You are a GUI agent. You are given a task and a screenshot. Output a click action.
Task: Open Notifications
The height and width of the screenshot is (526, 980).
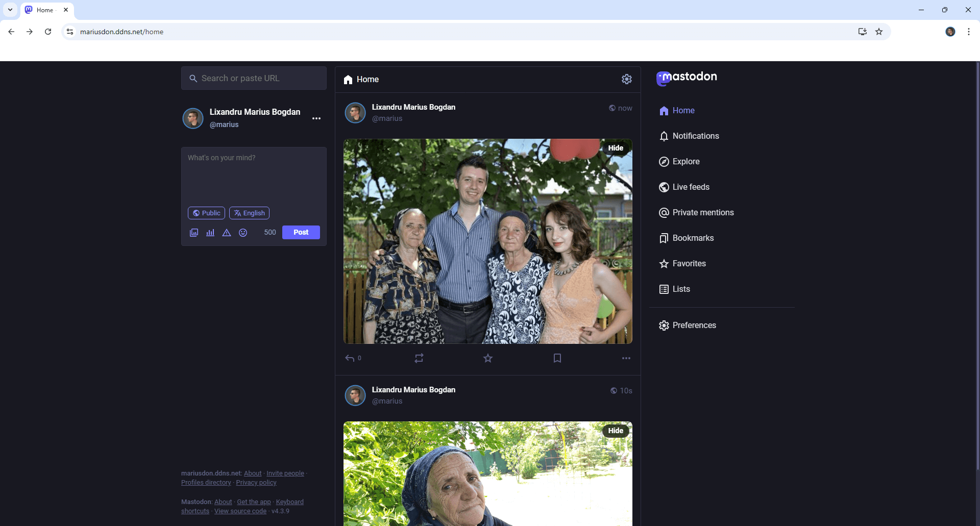tap(689, 136)
